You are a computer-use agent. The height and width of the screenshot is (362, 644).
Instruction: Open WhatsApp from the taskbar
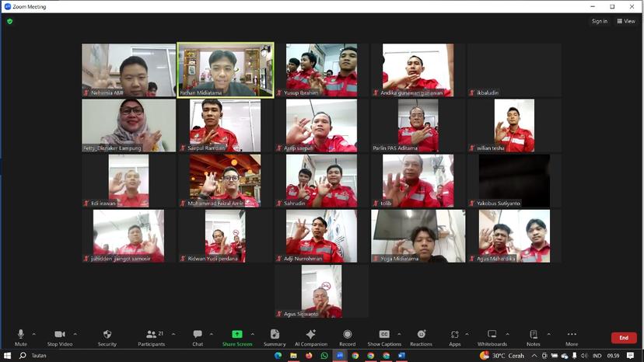coord(324,356)
